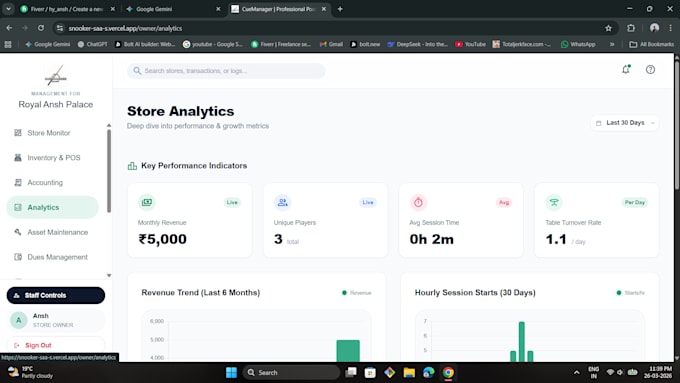Click Analytics menu icon in sidebar
Viewport: 680px width, 383px height.
click(18, 207)
